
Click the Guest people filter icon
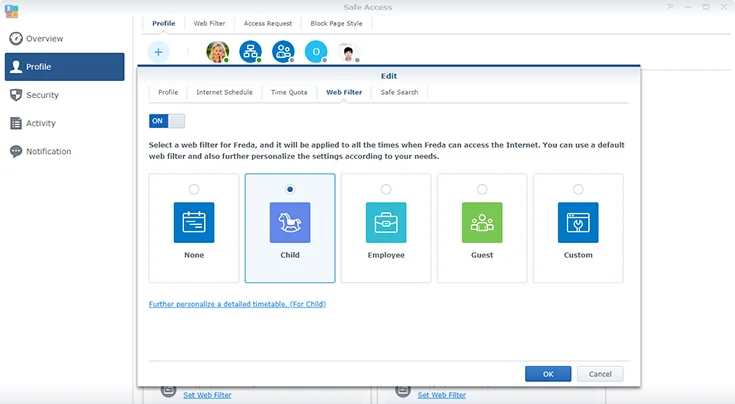coord(482,223)
